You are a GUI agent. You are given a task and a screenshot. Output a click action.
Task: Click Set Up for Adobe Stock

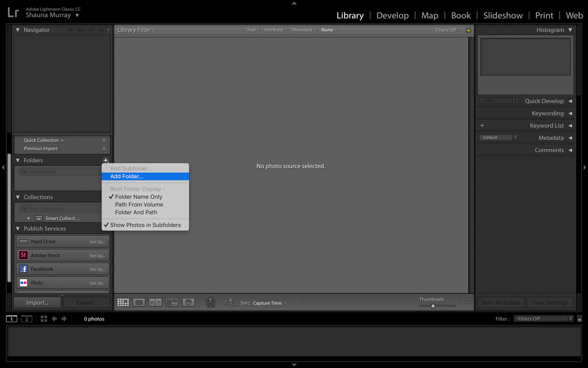(x=97, y=256)
